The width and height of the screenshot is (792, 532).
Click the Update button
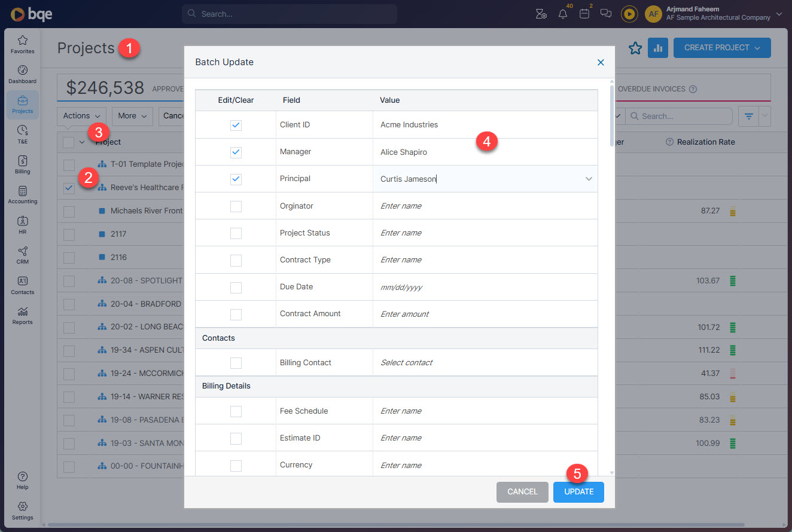(578, 491)
